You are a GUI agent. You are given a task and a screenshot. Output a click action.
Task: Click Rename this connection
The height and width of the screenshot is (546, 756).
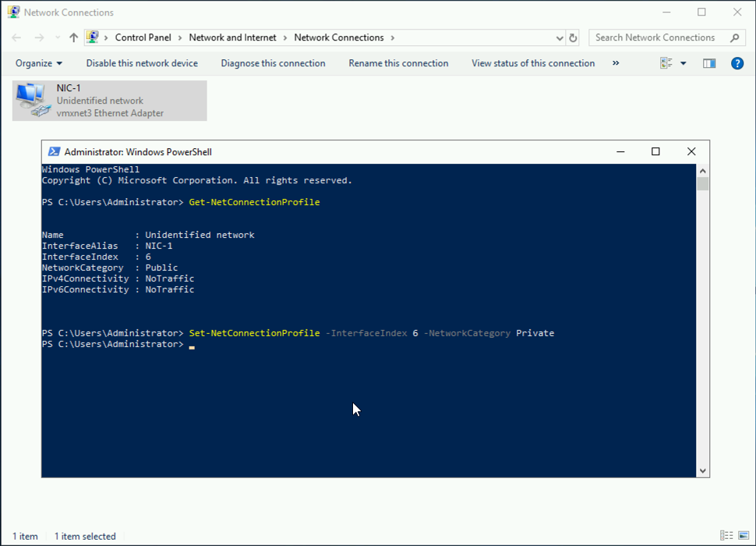(x=398, y=63)
